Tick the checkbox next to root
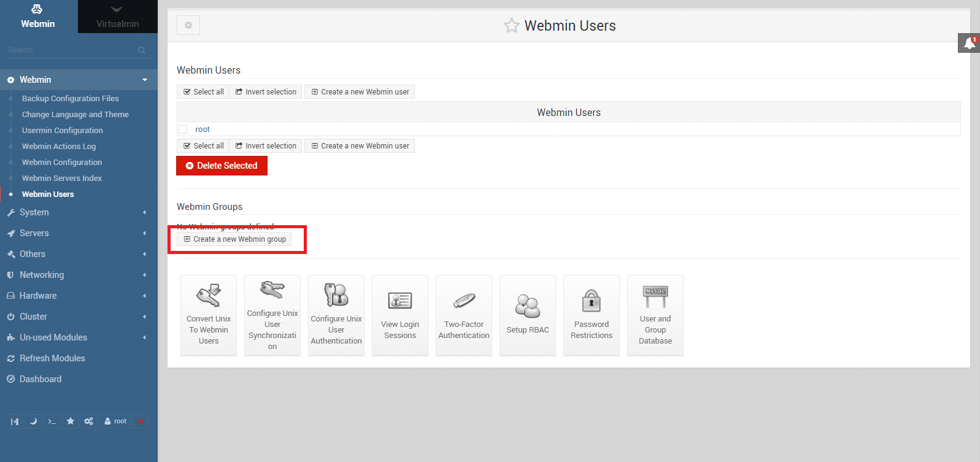This screenshot has height=462, width=980. [183, 129]
